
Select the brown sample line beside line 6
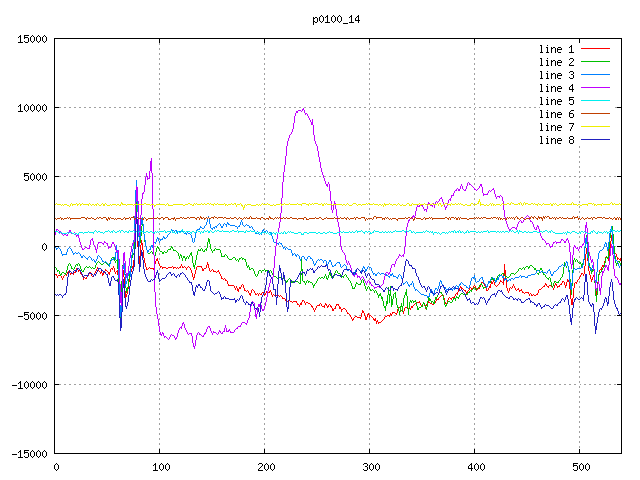pyautogui.click(x=595, y=114)
